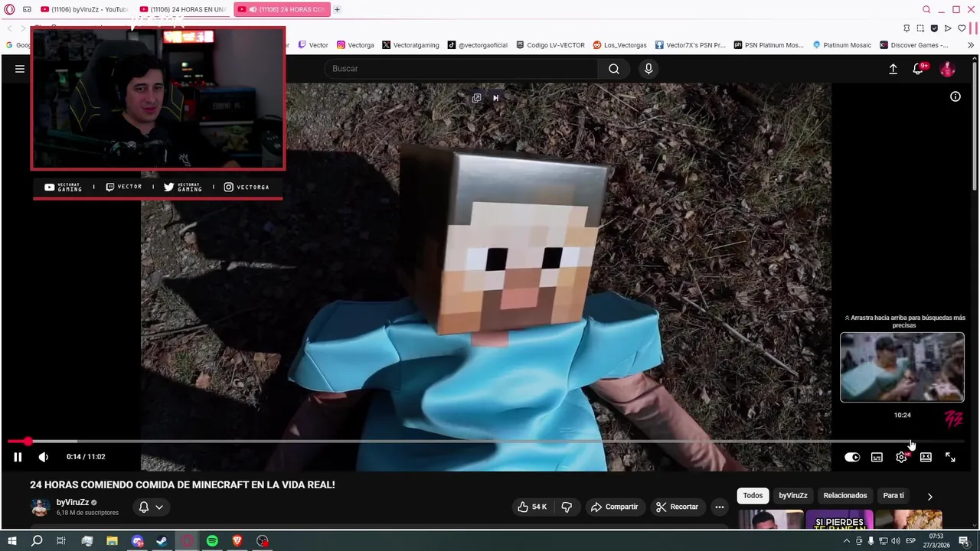Open the Codigo LV-VECTOR bookmark

click(x=550, y=45)
